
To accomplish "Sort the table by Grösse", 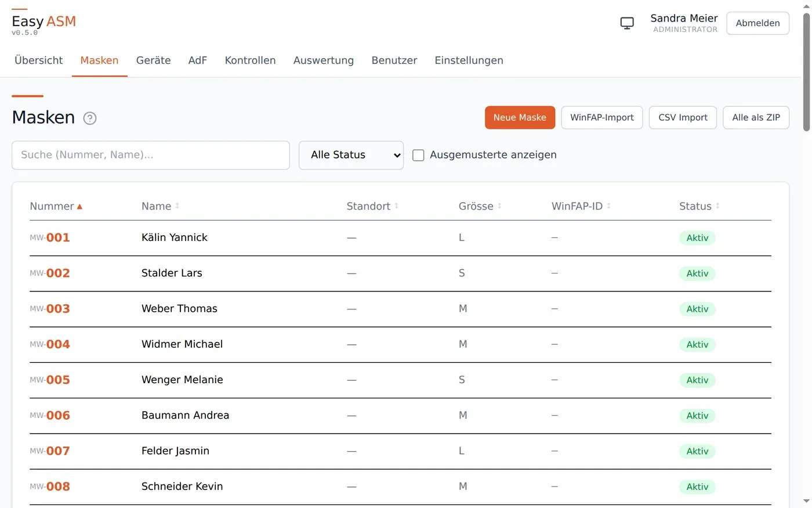I will pos(480,206).
